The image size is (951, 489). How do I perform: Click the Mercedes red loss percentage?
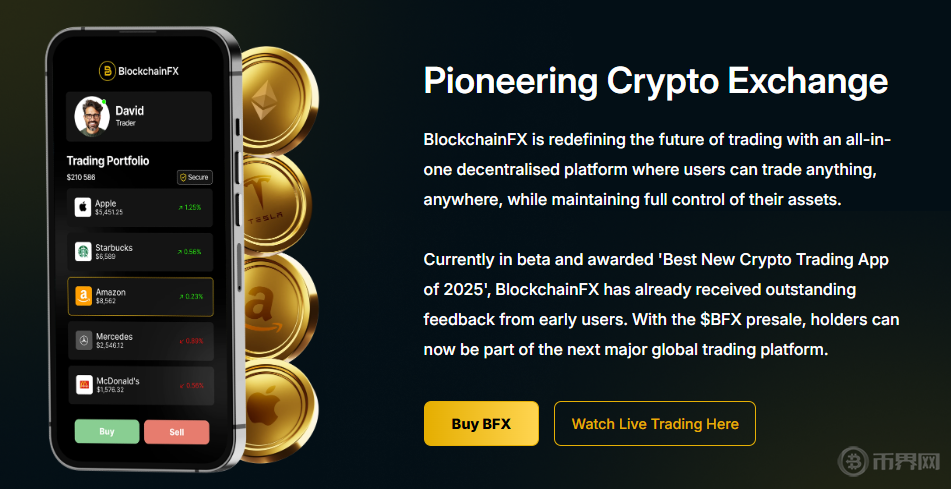point(191,341)
